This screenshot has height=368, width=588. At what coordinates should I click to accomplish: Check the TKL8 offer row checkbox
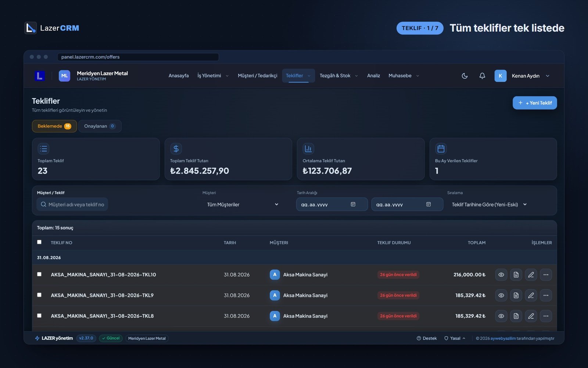(x=39, y=315)
